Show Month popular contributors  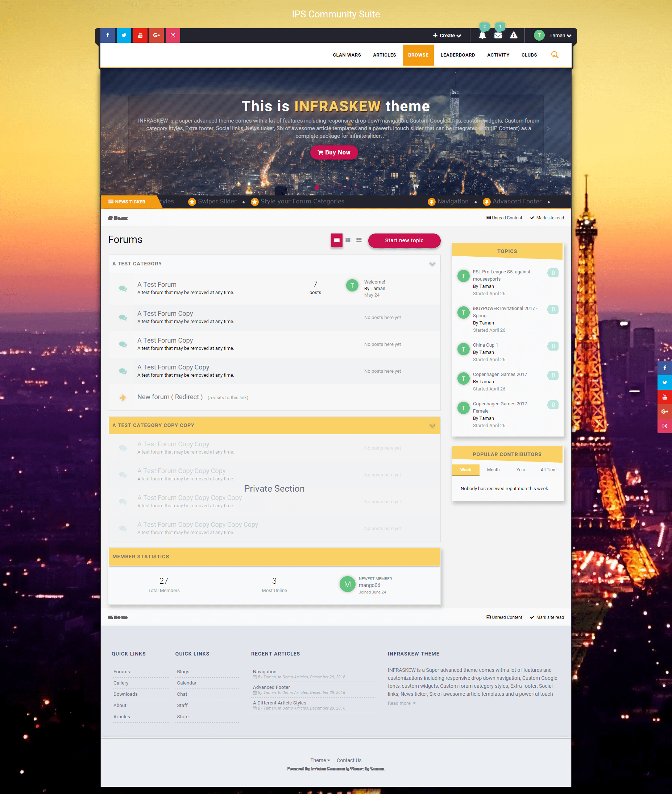tap(493, 470)
